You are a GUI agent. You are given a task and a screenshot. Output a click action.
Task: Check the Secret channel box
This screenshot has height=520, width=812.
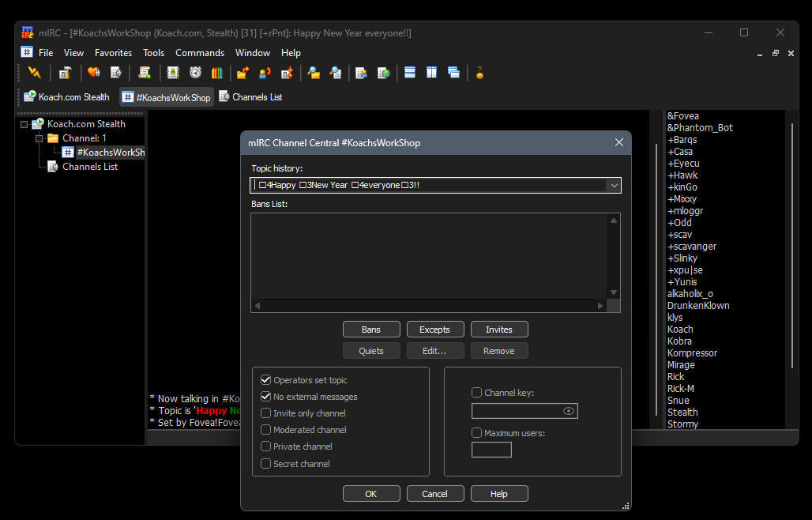click(265, 464)
